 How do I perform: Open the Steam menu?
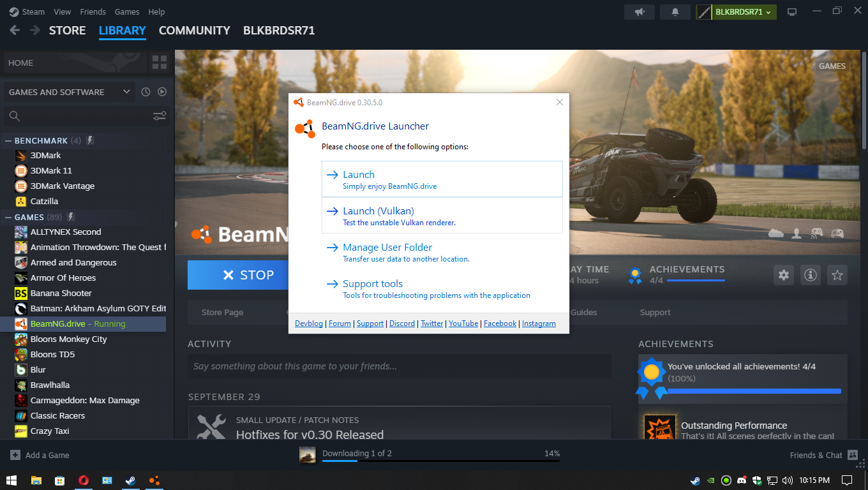pyautogui.click(x=27, y=11)
